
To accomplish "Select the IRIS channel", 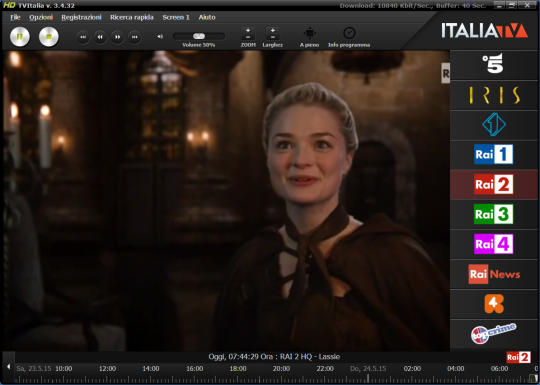I will 494,95.
